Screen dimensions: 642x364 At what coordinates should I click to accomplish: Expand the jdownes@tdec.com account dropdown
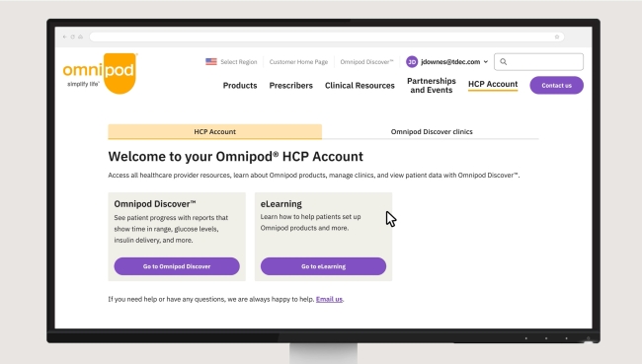[x=486, y=62]
